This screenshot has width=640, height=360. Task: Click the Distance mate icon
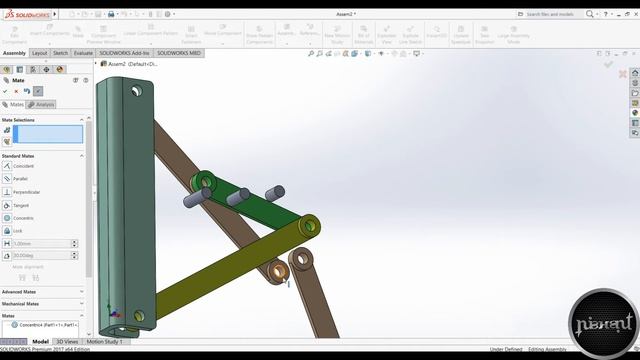click(7, 244)
